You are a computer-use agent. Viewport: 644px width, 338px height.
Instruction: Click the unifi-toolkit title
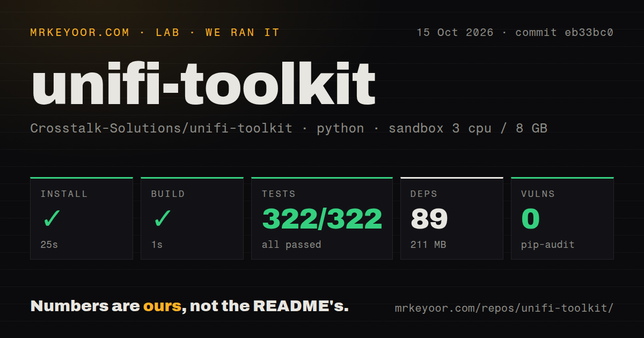pos(203,84)
